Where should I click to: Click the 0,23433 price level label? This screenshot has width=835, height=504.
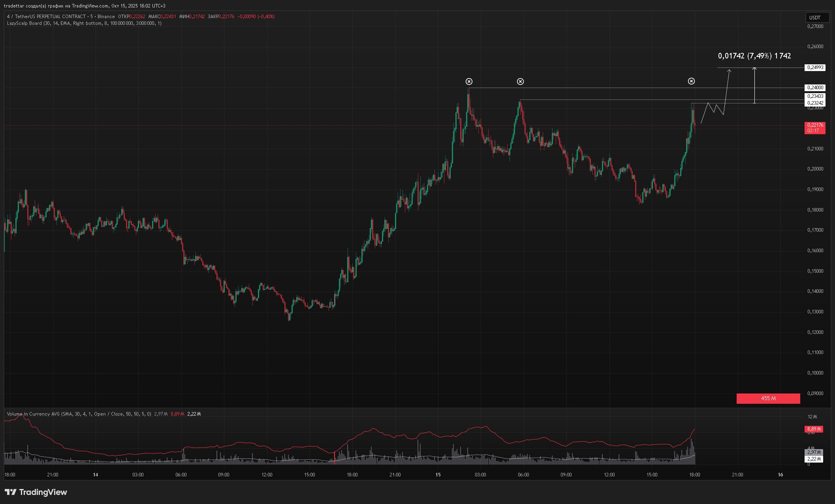[815, 96]
